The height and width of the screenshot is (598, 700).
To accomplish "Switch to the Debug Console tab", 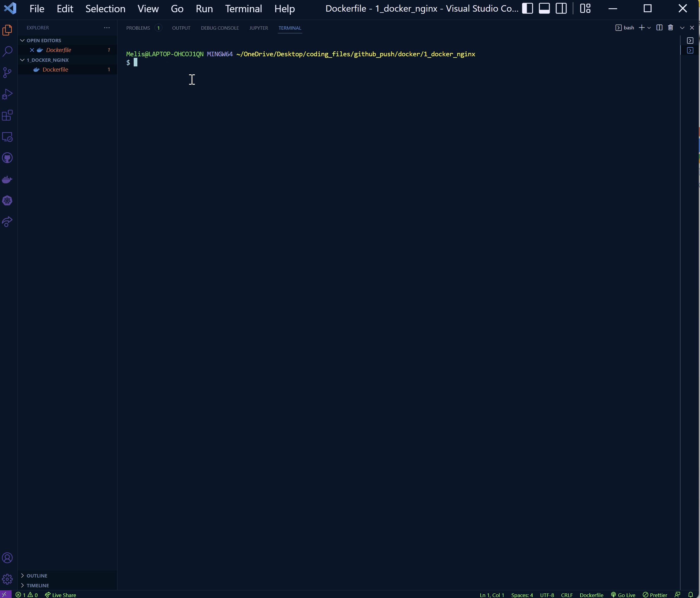I will (220, 28).
